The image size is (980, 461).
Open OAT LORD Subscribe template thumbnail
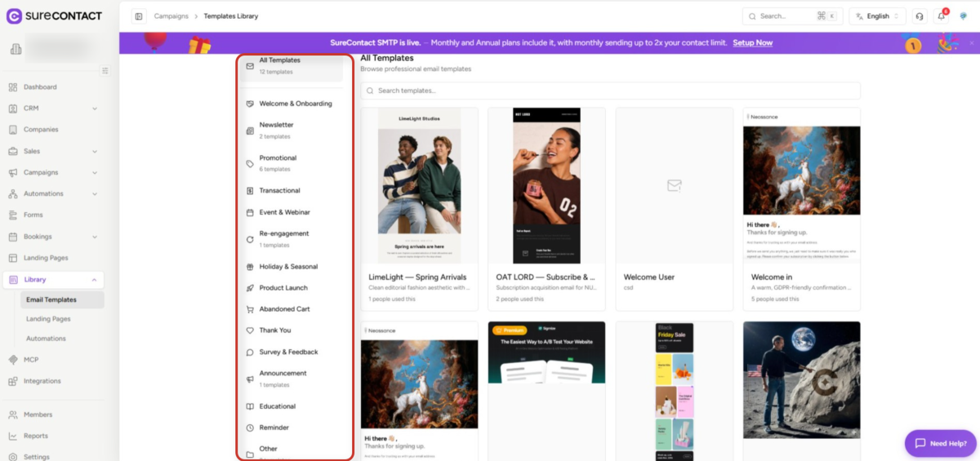[546, 185]
